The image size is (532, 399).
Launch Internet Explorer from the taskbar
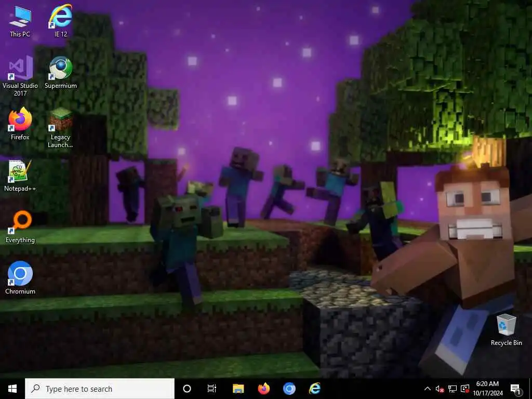(x=314, y=389)
